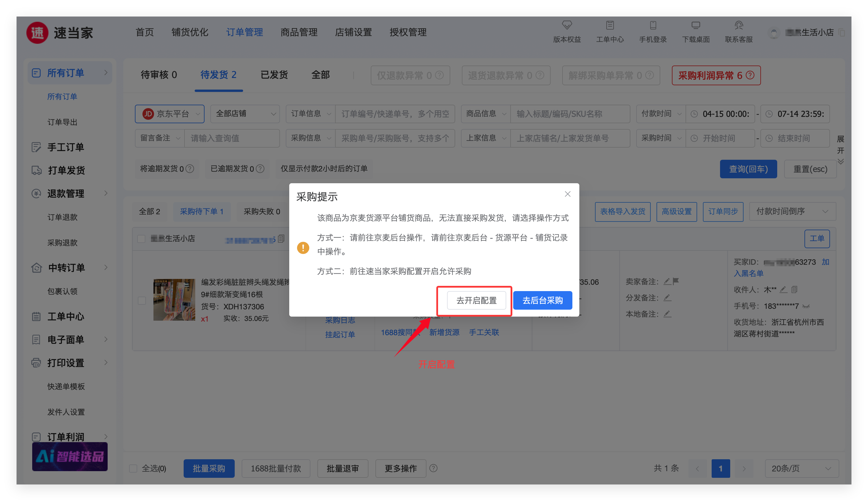Click help icon beside 采购利润异常
Image resolution: width=868 pixels, height=501 pixels.
(x=750, y=75)
